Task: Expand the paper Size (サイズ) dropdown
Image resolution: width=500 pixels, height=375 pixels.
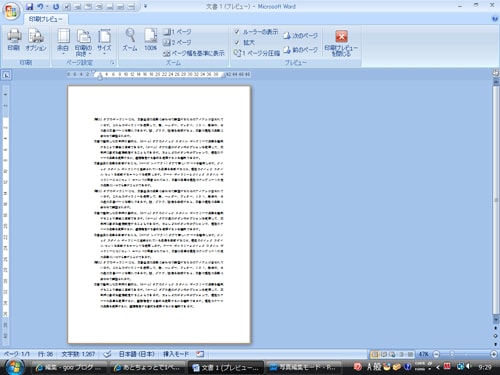Action: point(104,42)
